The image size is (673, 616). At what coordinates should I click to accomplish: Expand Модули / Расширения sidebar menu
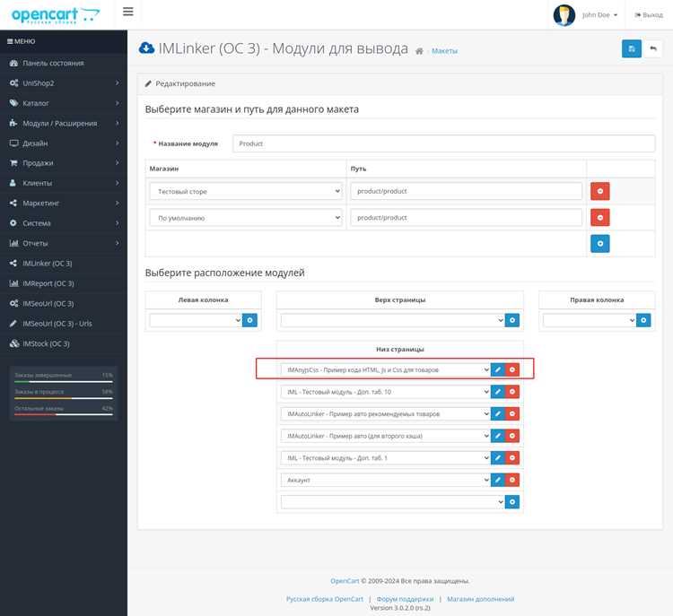click(64, 123)
